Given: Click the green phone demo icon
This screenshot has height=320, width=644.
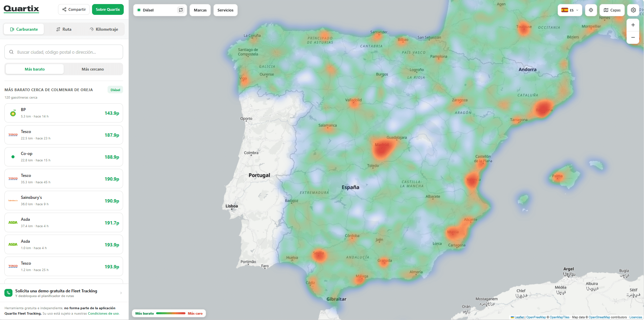Looking at the screenshot, I should 8,293.
